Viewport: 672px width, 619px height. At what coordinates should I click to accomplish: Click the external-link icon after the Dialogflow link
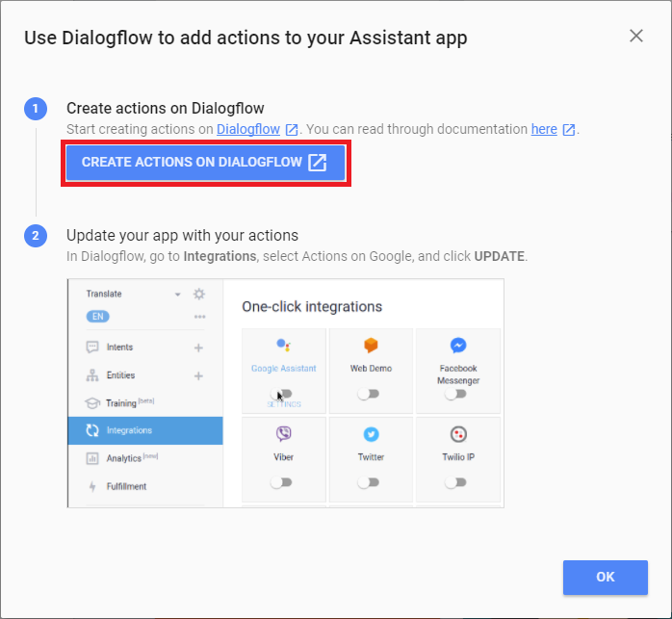tap(292, 129)
